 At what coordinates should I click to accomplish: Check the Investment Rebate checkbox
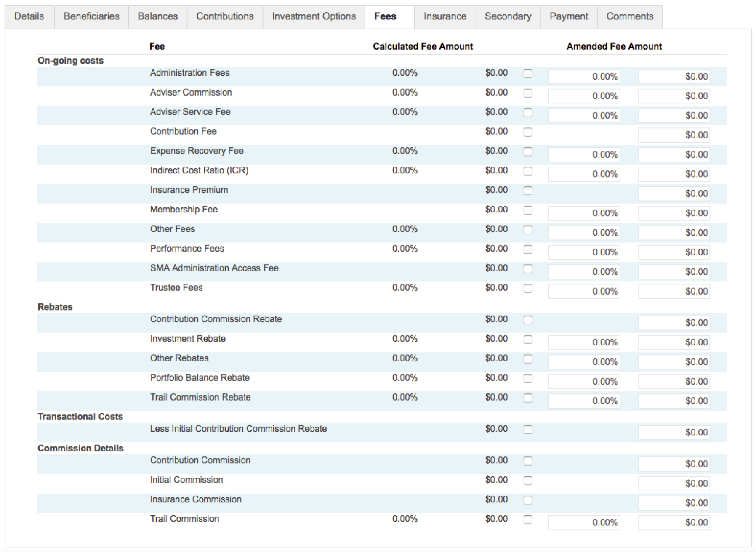(528, 340)
